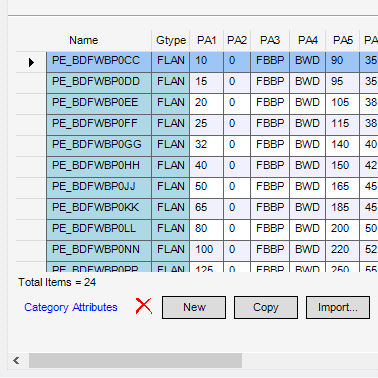Click the PA5 cell with value 140
378x378 pixels.
click(x=343, y=146)
